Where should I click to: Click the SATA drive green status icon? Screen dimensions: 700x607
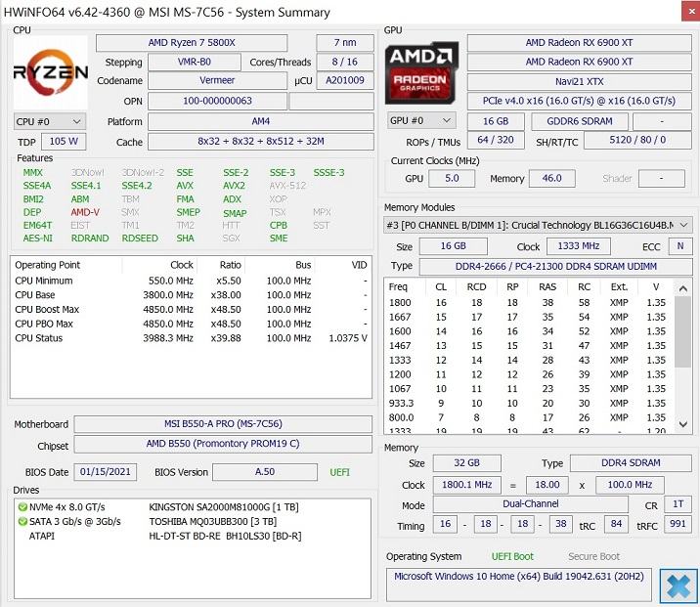[x=22, y=521]
